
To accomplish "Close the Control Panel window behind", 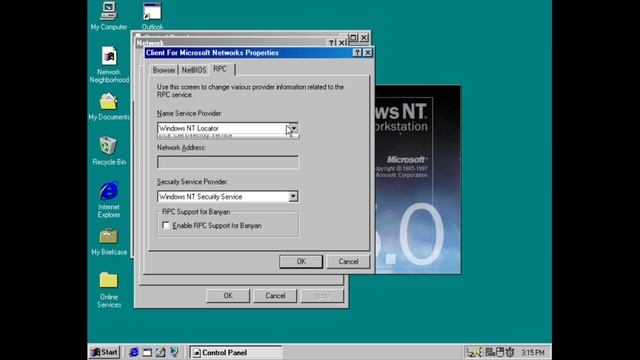I will coord(364,38).
